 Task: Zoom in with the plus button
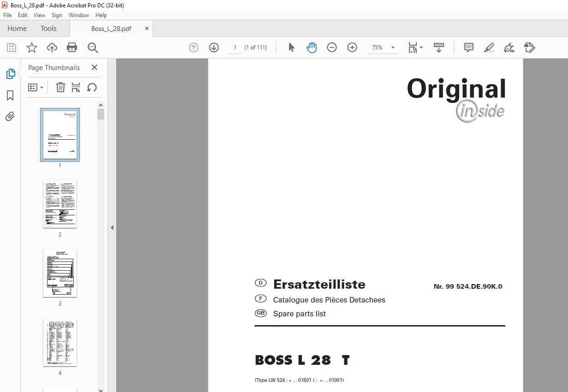click(352, 48)
